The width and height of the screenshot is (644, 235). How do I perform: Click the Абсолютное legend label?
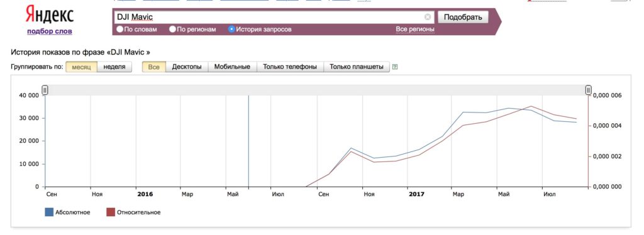tap(73, 212)
